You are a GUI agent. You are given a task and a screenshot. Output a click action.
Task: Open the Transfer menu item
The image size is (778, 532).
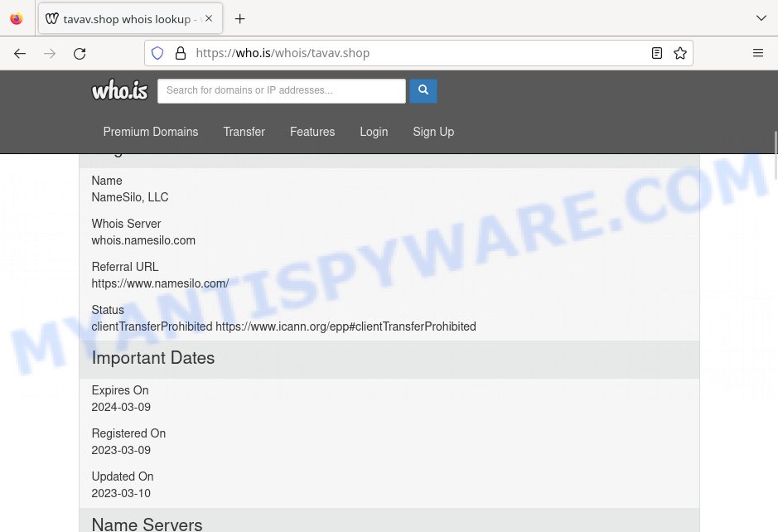coord(244,132)
